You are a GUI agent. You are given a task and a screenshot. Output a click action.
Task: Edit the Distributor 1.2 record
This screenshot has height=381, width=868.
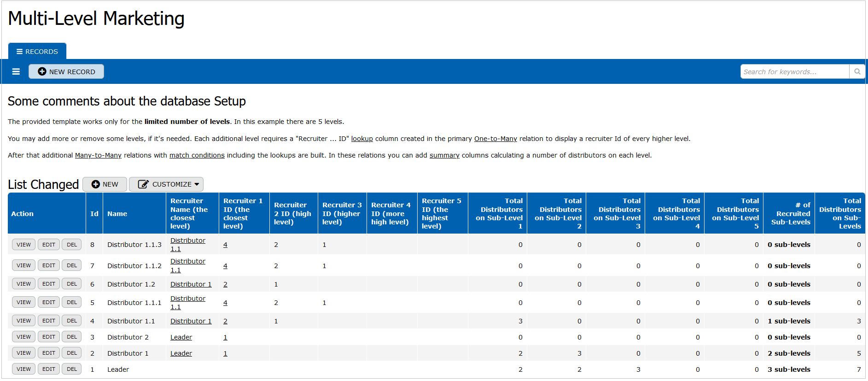click(x=49, y=284)
